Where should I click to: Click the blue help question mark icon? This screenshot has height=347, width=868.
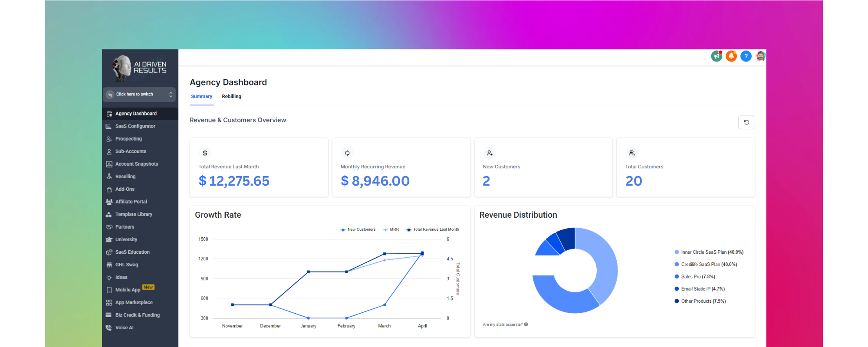[x=746, y=56]
